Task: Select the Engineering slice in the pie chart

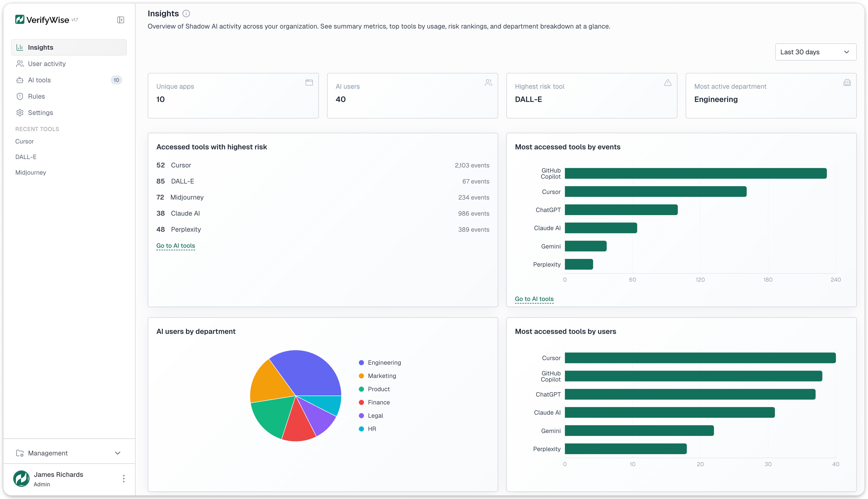Action: pos(311,370)
